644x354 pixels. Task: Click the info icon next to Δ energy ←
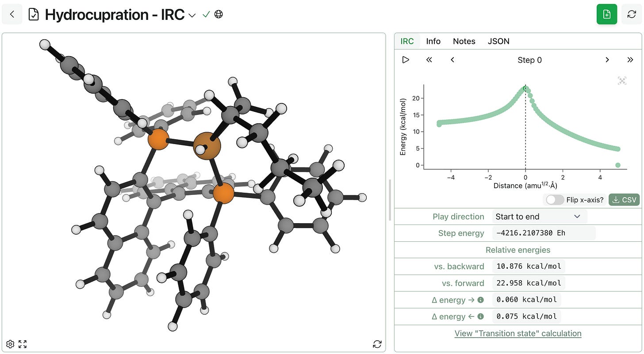click(x=480, y=316)
